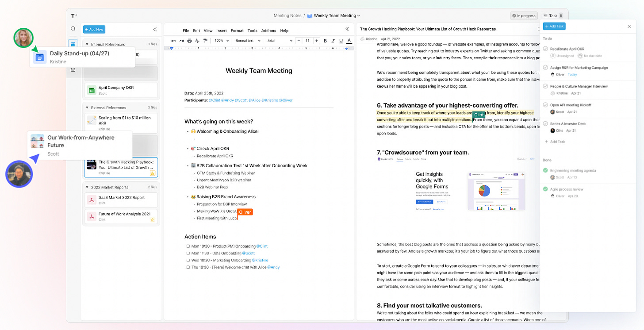Screen dimensions: 644x330
Task: Click the T logo at top left
Action: click(x=74, y=15)
